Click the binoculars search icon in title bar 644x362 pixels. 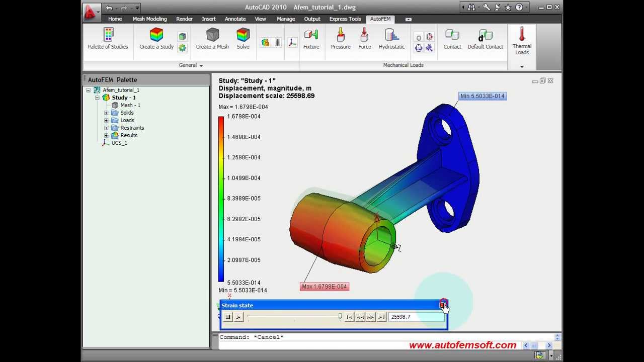[x=471, y=8]
